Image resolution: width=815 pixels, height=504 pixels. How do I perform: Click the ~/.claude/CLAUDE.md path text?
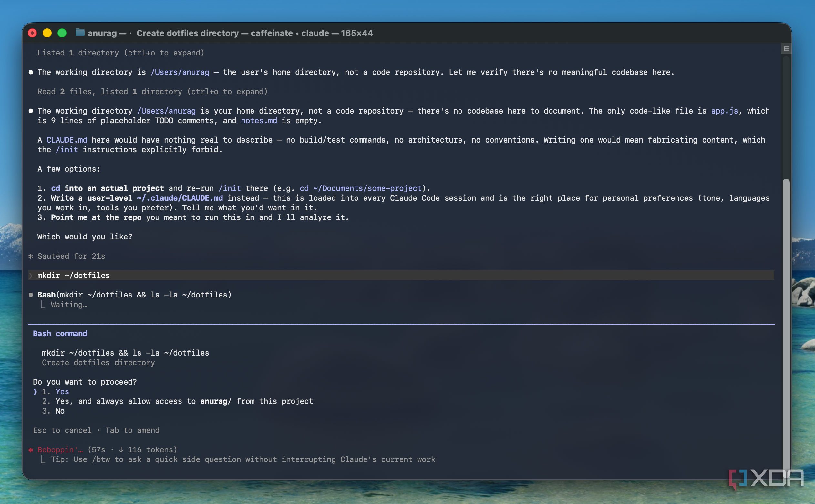click(180, 198)
